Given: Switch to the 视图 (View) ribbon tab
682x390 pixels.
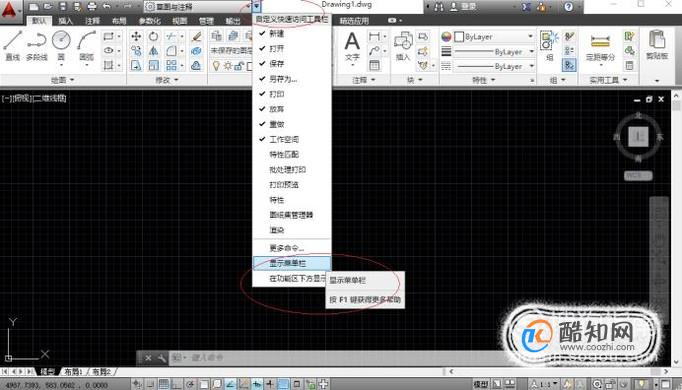Looking at the screenshot, I should 180,20.
